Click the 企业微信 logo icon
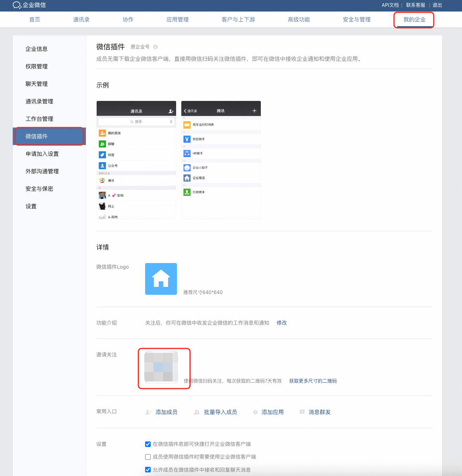The image size is (462, 476). pyautogui.click(x=17, y=5)
